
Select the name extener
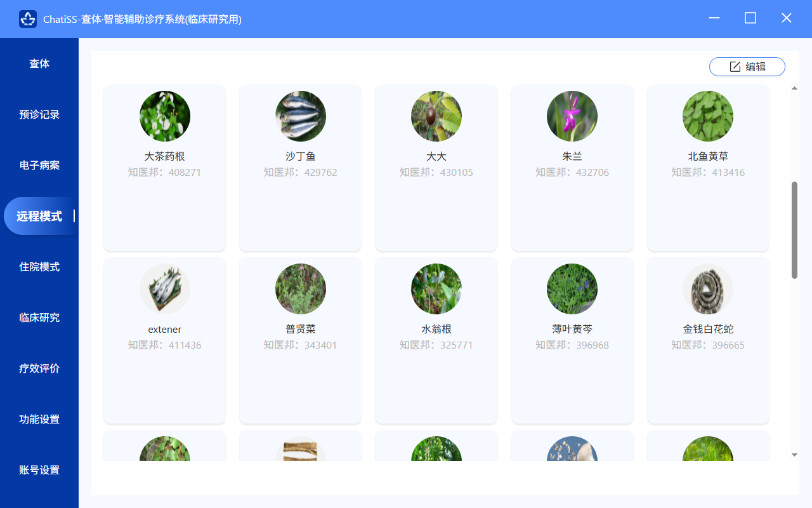click(x=165, y=329)
